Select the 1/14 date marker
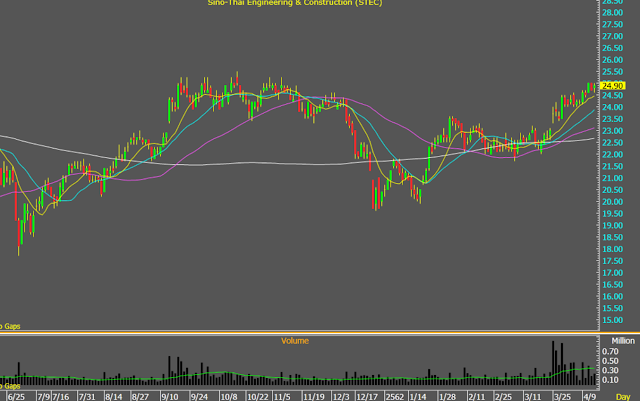This screenshot has height=401, width=640. tap(418, 397)
